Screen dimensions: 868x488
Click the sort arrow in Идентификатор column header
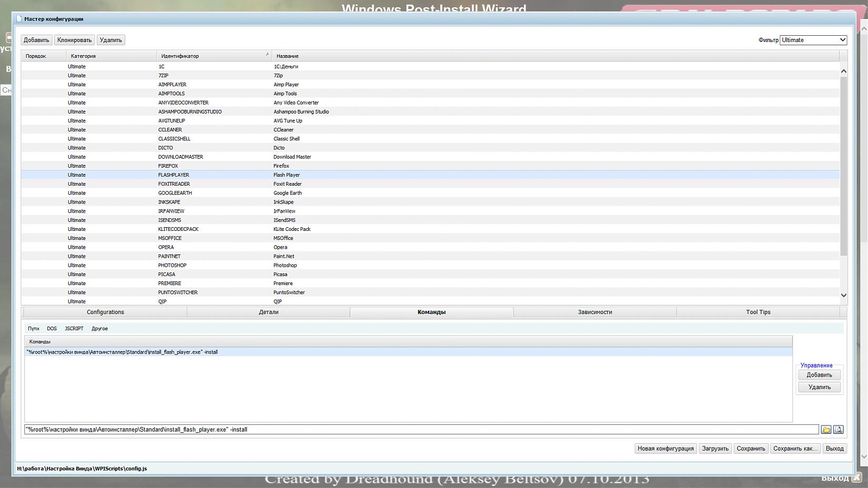pyautogui.click(x=267, y=54)
